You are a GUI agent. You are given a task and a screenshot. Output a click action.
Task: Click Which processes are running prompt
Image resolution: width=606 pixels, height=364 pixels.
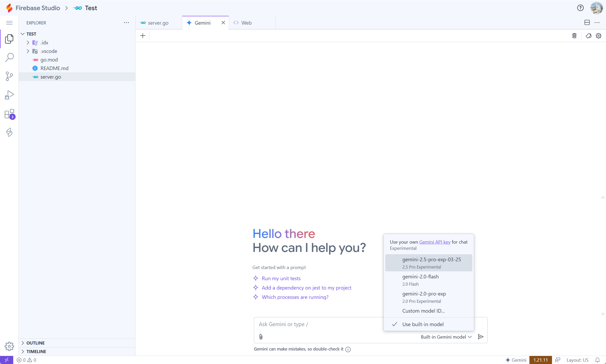click(x=295, y=297)
